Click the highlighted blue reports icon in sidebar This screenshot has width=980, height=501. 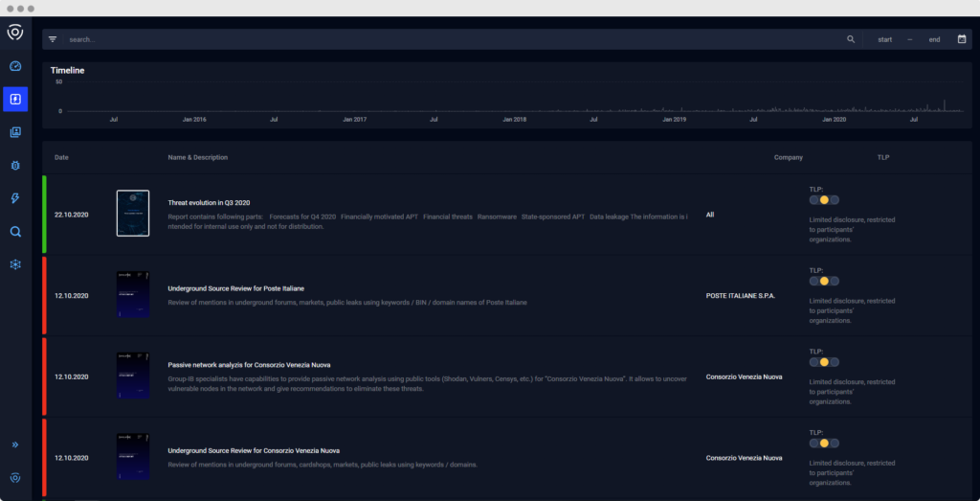pyautogui.click(x=15, y=99)
